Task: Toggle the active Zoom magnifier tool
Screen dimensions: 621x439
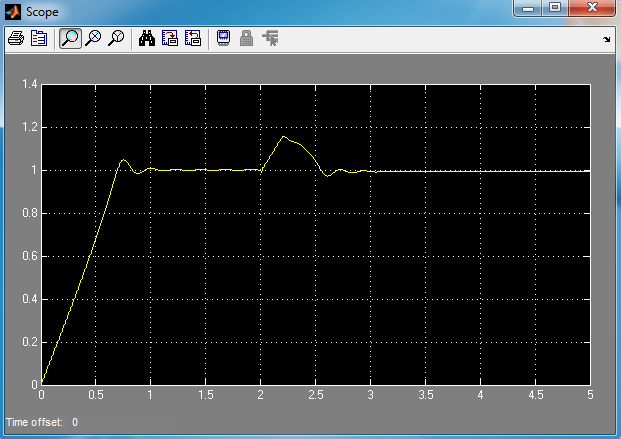Action: point(70,39)
